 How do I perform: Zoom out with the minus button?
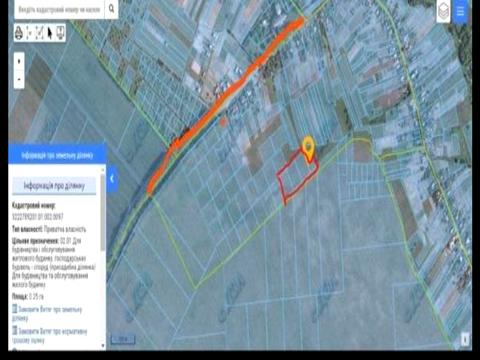pyautogui.click(x=19, y=79)
